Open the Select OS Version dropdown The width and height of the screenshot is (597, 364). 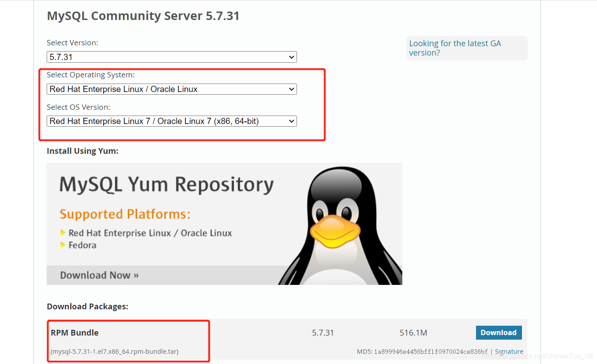tap(172, 121)
